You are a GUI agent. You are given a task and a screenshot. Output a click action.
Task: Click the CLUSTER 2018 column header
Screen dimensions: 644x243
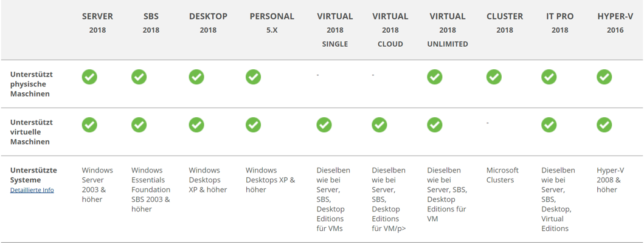click(504, 22)
